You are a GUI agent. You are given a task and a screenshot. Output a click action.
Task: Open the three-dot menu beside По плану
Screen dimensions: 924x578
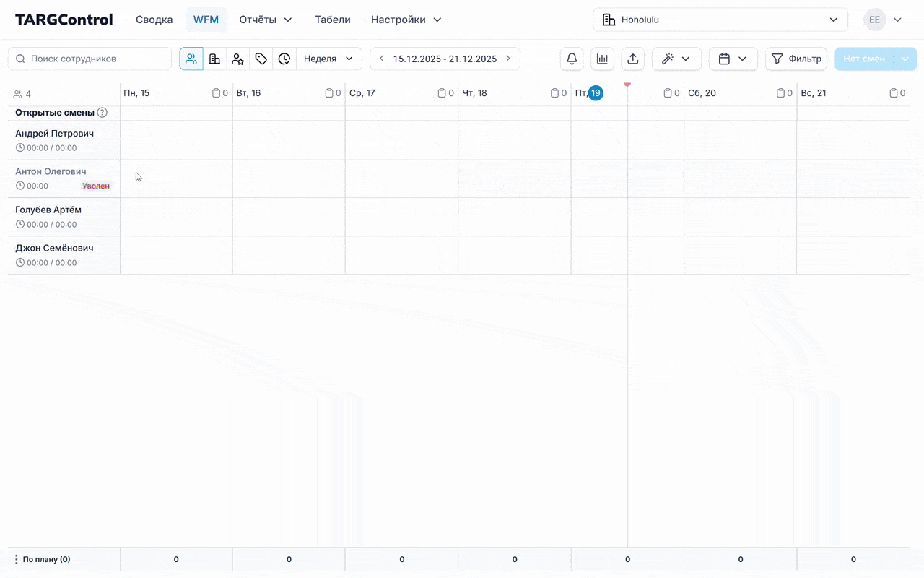pos(16,559)
